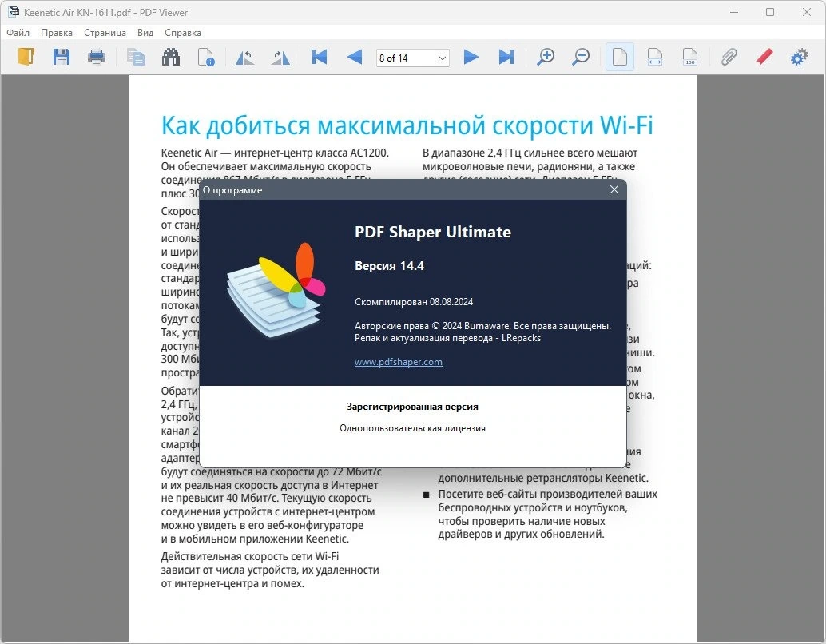Viewport: 826px width, 644px height.
Task: Copy content using the copy pages icon
Action: pyautogui.click(x=136, y=57)
